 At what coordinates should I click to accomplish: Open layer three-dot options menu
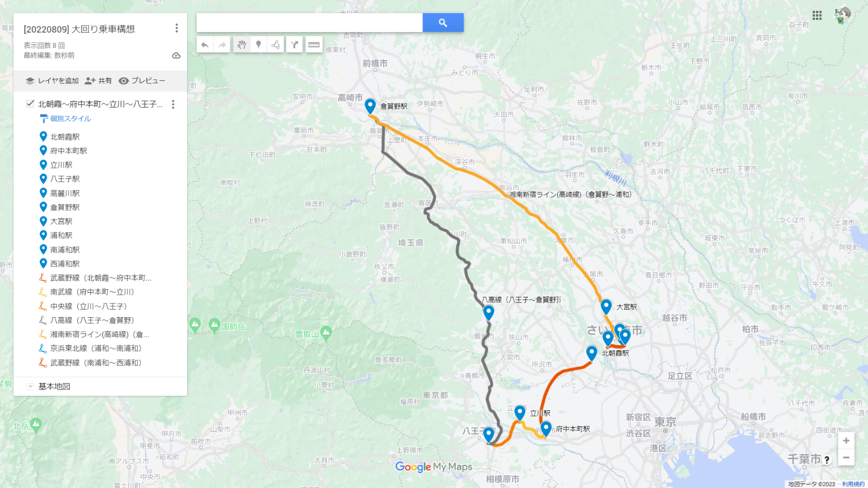173,104
